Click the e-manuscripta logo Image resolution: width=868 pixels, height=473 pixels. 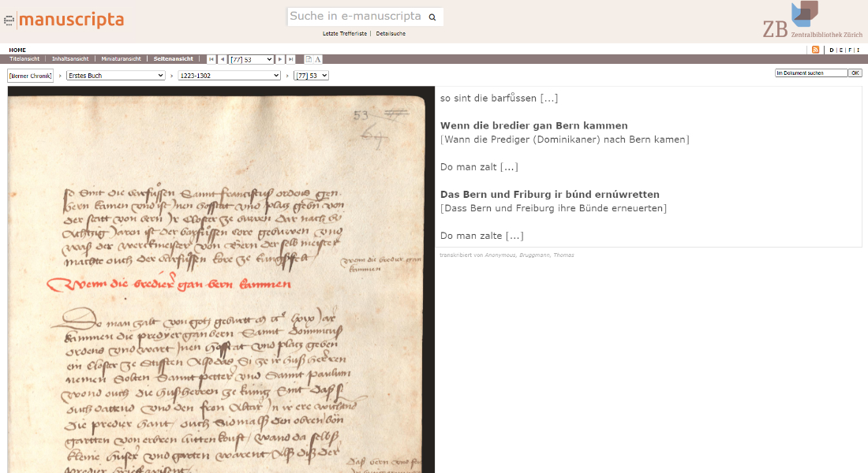click(64, 20)
